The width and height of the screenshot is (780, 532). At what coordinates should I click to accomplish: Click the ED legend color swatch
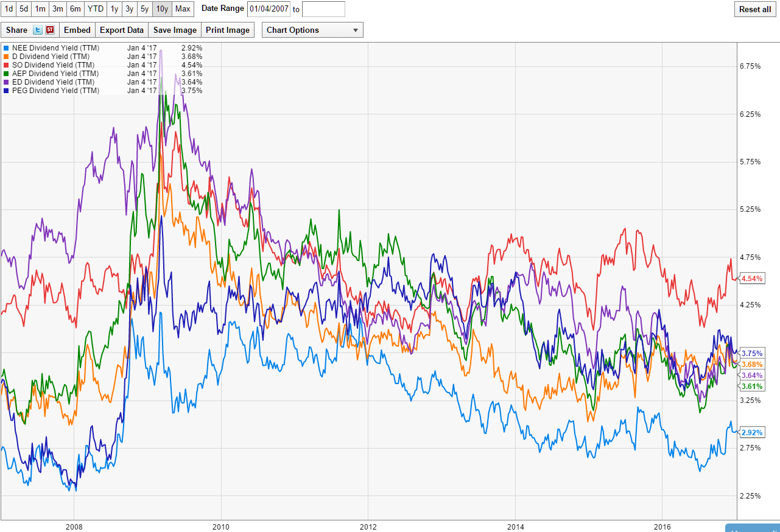pos(6,82)
